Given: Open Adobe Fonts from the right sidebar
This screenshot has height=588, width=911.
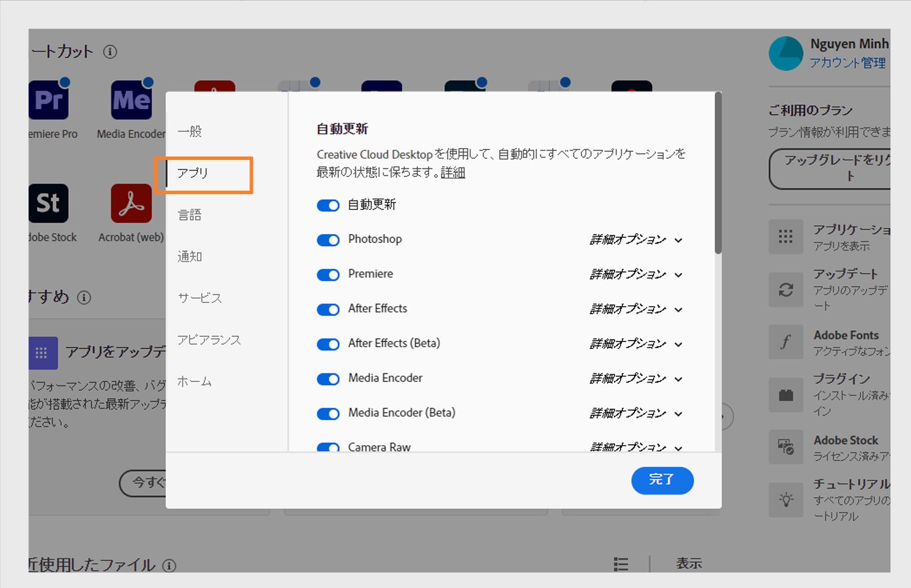Looking at the screenshot, I should coord(786,342).
